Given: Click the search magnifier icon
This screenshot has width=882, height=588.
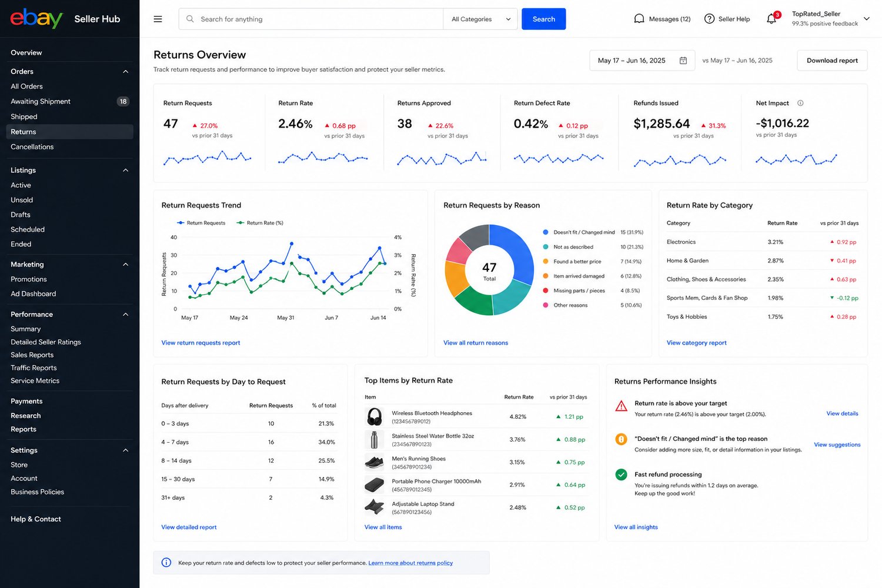Looking at the screenshot, I should [190, 19].
